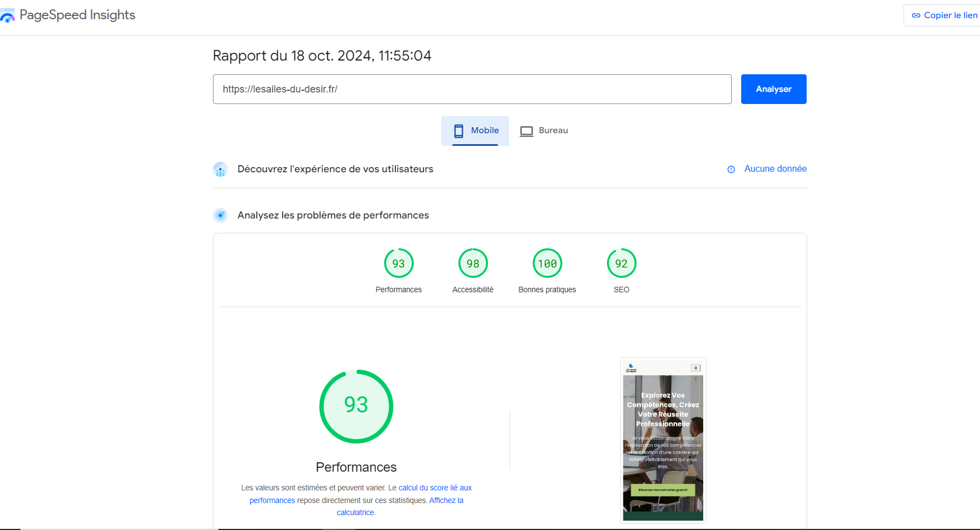This screenshot has width=980, height=530.
Task: Open the hamburger menu in the site preview
Action: coord(696,368)
